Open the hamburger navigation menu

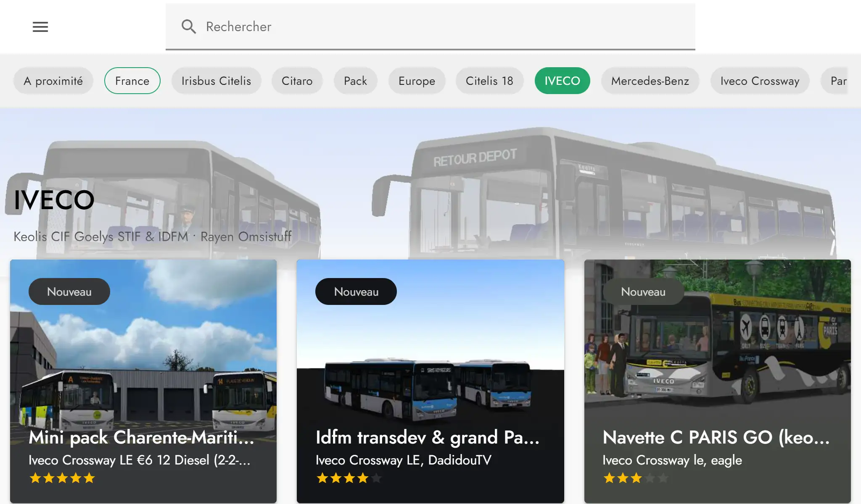(40, 27)
